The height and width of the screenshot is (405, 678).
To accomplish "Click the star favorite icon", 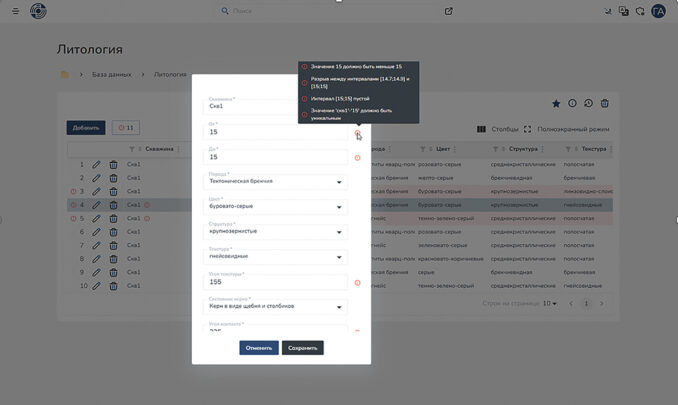I will tap(556, 103).
